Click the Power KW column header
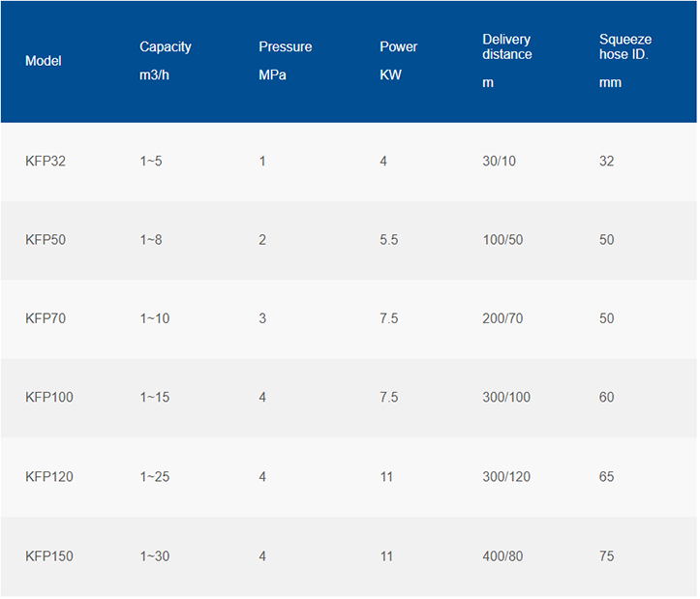 point(399,61)
